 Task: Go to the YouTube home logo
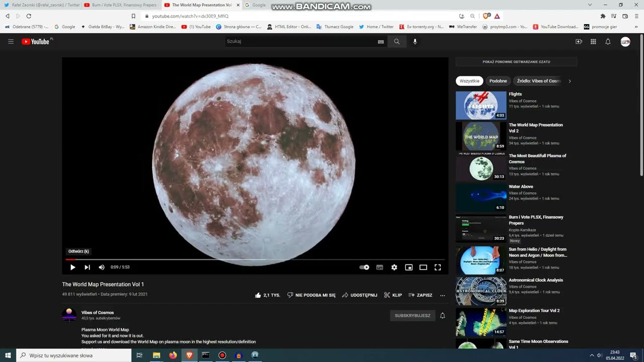tap(36, 41)
